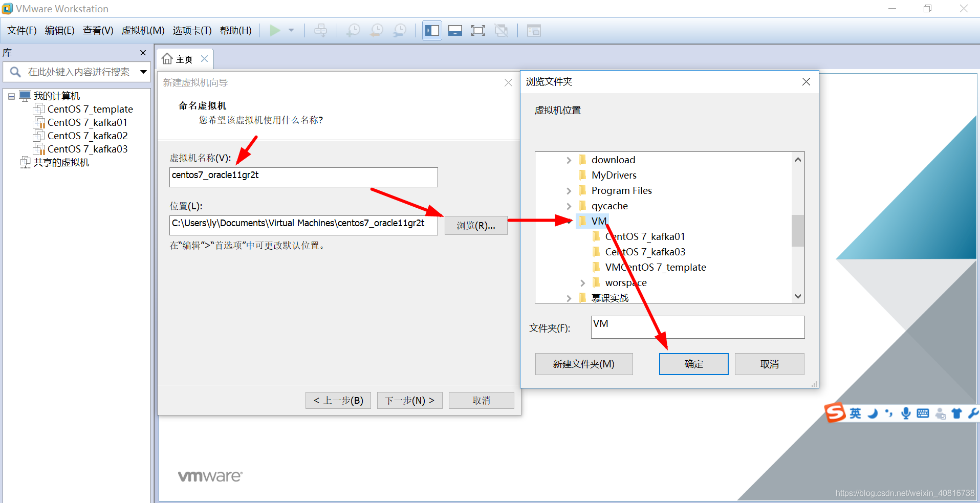Click the Manage Snapshots toolbar icon
This screenshot has width=980, height=503.
400,30
